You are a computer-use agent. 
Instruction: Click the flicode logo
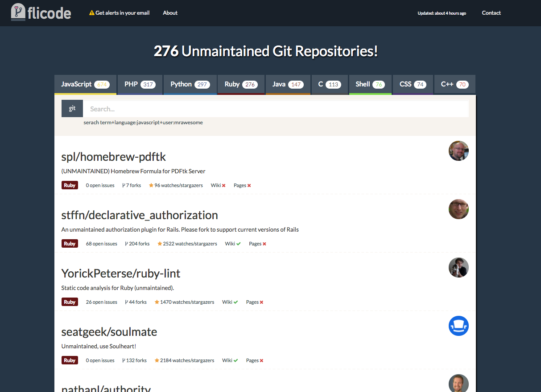(x=41, y=12)
